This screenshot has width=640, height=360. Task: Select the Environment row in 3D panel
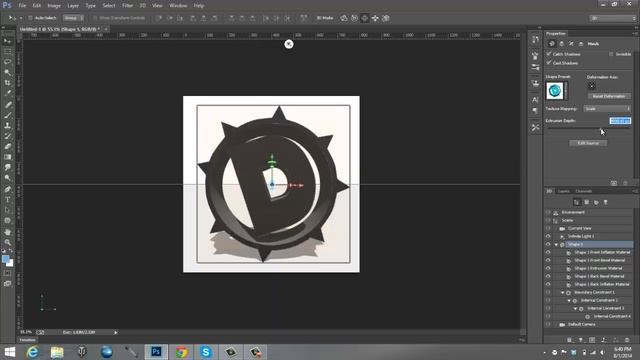(x=589, y=212)
